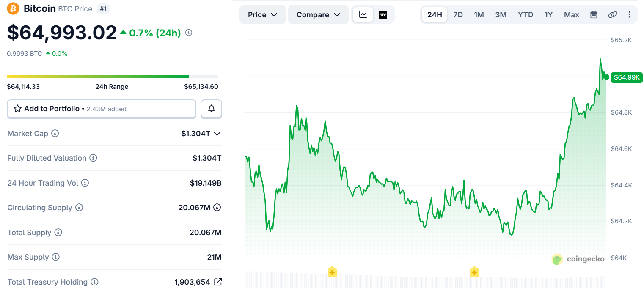
Task: Click the second yellow news marker on timeline
Action: coord(474,272)
